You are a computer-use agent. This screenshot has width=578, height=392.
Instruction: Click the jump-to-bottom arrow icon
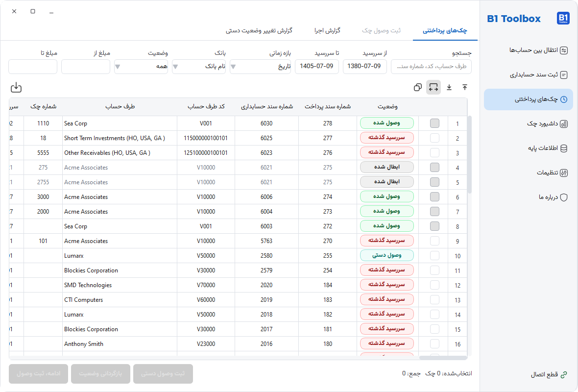[449, 87]
